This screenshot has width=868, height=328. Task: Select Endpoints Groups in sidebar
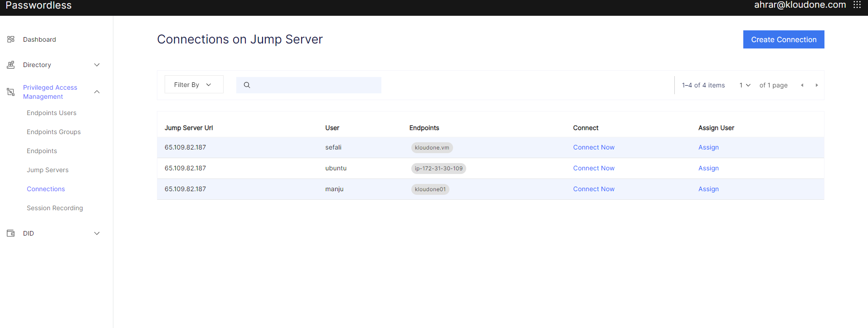point(54,132)
